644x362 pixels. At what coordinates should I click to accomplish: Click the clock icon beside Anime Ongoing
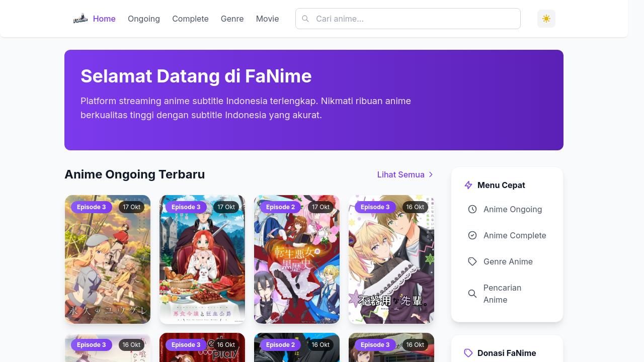[472, 209]
